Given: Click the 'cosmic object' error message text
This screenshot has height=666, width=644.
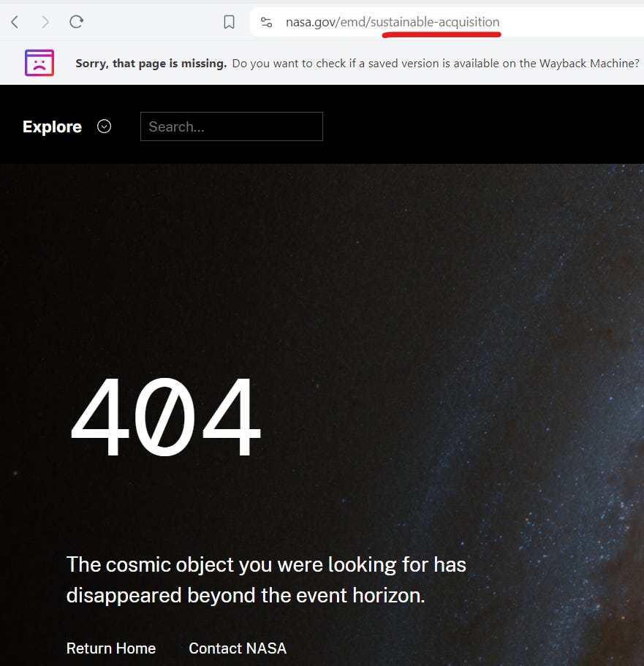Looking at the screenshot, I should (x=266, y=580).
